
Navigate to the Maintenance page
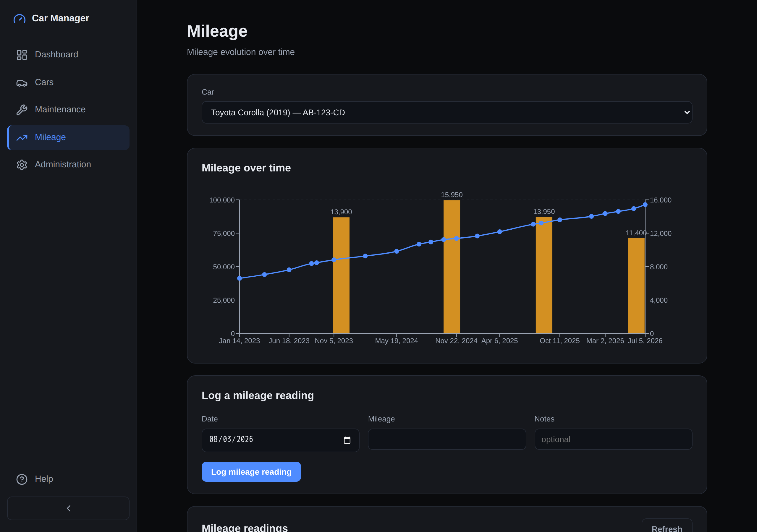click(x=68, y=110)
